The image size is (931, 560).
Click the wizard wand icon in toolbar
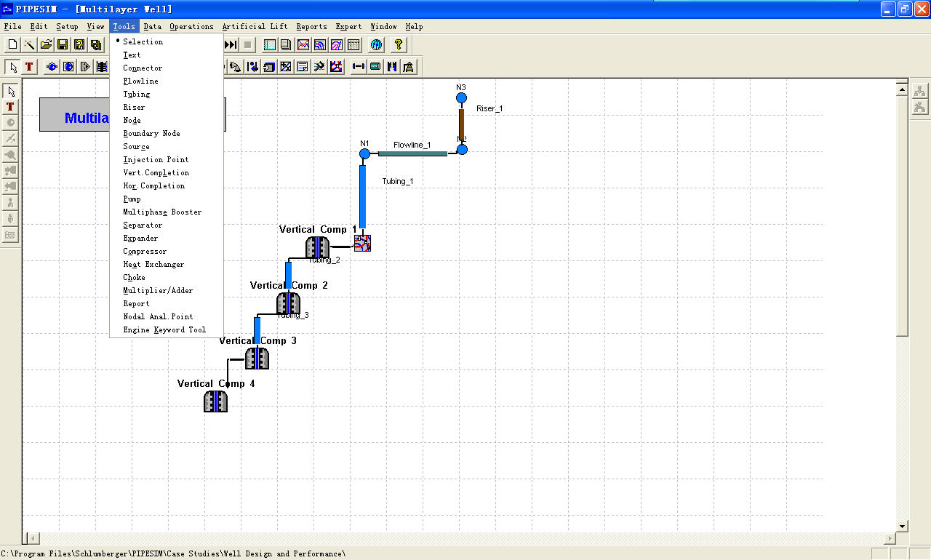point(29,45)
